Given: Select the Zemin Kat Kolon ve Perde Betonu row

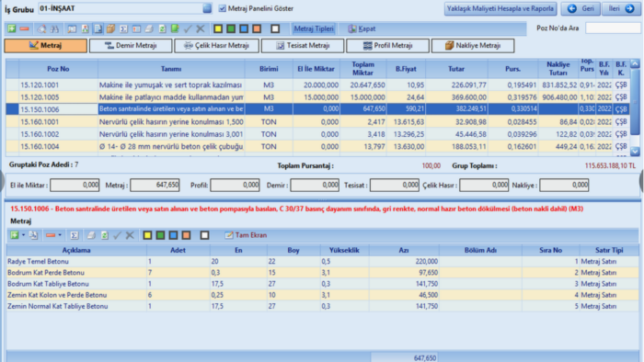Looking at the screenshot, I should click(322, 295).
